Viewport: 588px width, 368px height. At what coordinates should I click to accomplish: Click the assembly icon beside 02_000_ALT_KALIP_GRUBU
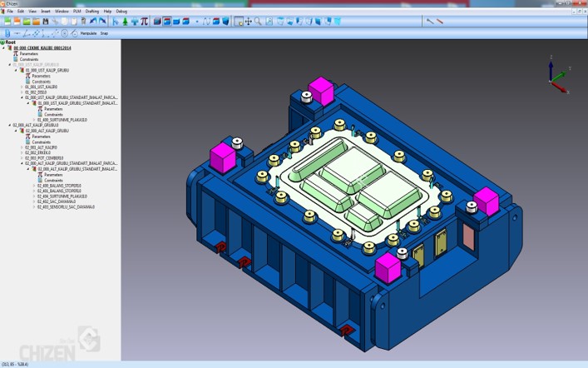(x=22, y=131)
